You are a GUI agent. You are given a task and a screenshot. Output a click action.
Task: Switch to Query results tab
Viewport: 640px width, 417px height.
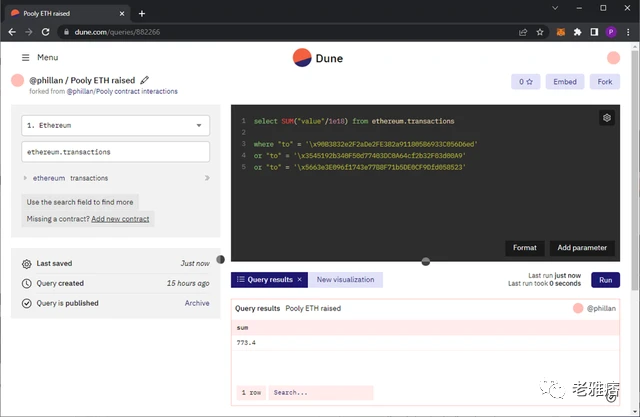pos(269,279)
